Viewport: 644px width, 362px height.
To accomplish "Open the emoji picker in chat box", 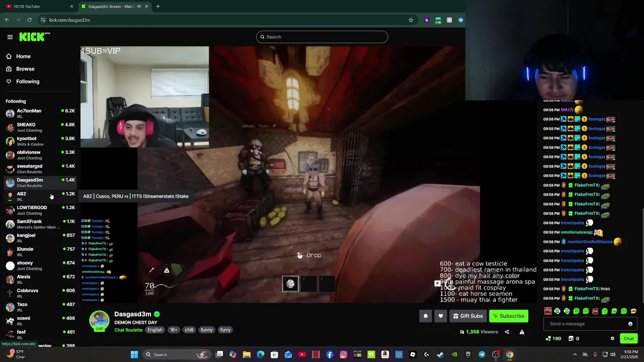I will click(x=630, y=324).
